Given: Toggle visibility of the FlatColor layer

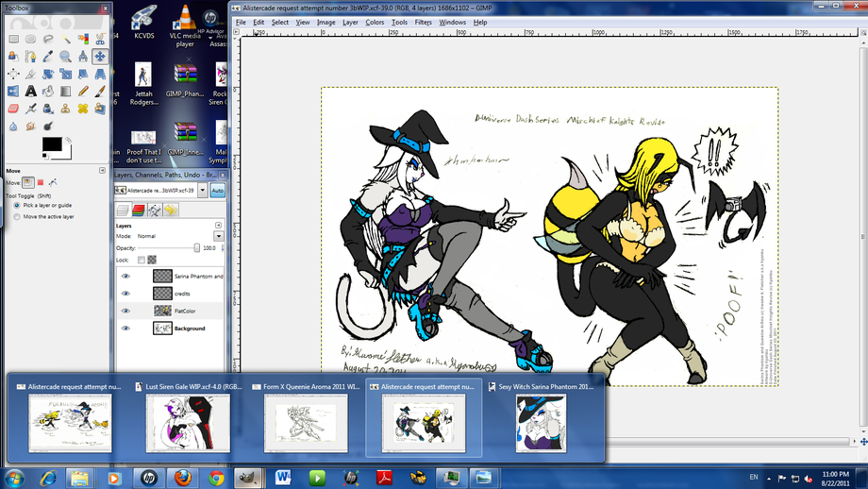Looking at the screenshot, I should pos(125,311).
